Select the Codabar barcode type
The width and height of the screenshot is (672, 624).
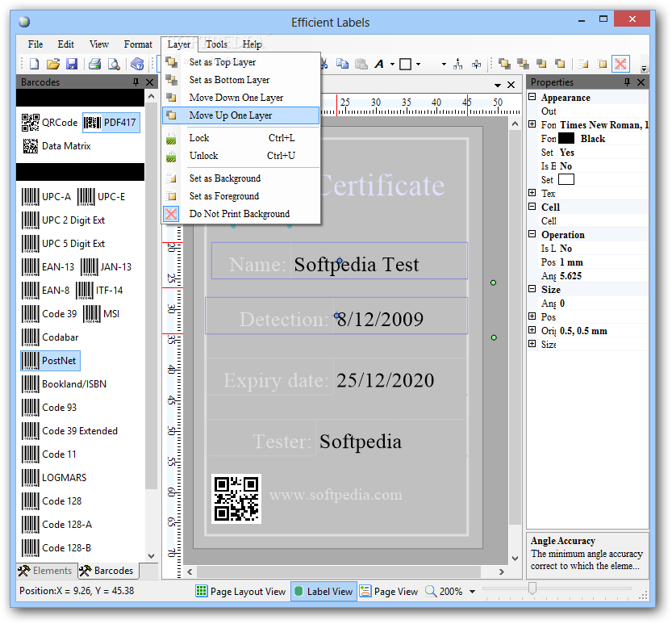click(50, 337)
